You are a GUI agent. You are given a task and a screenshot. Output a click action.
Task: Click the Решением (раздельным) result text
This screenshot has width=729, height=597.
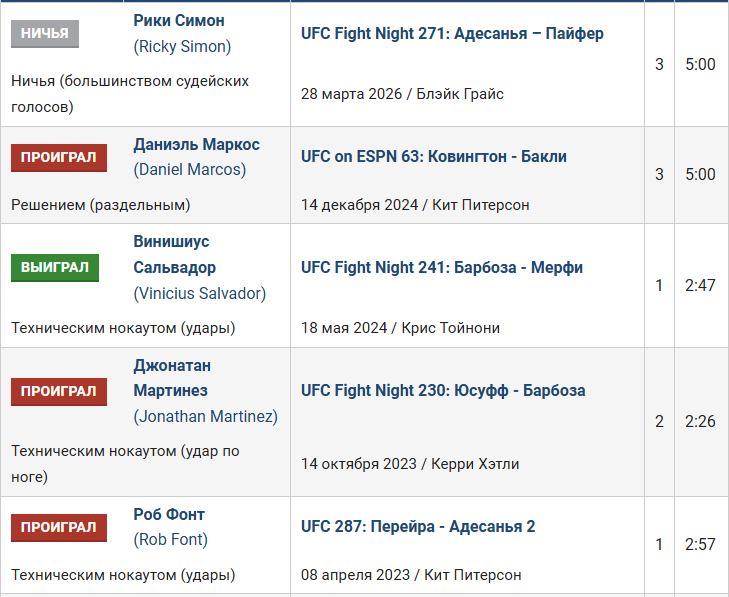tap(100, 205)
